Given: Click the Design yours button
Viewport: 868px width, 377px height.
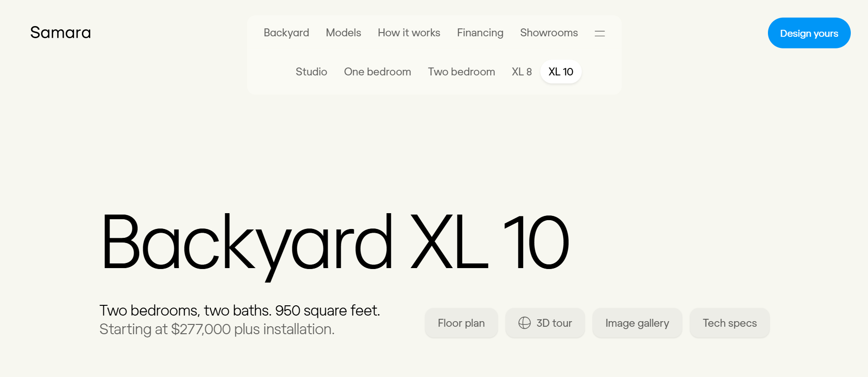Looking at the screenshot, I should tap(809, 33).
